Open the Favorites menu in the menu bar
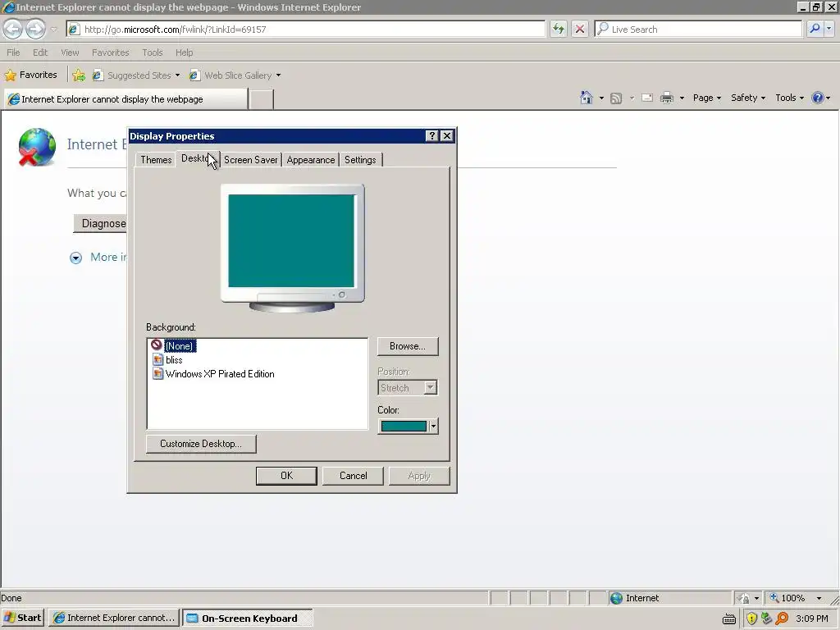Viewport: 840px width, 630px height. [x=111, y=52]
